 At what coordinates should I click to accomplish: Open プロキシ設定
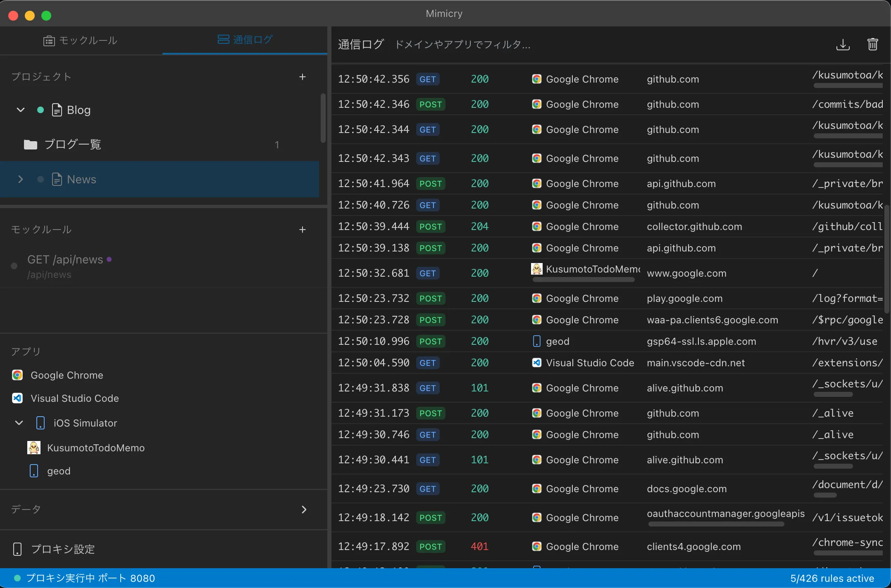point(164,549)
